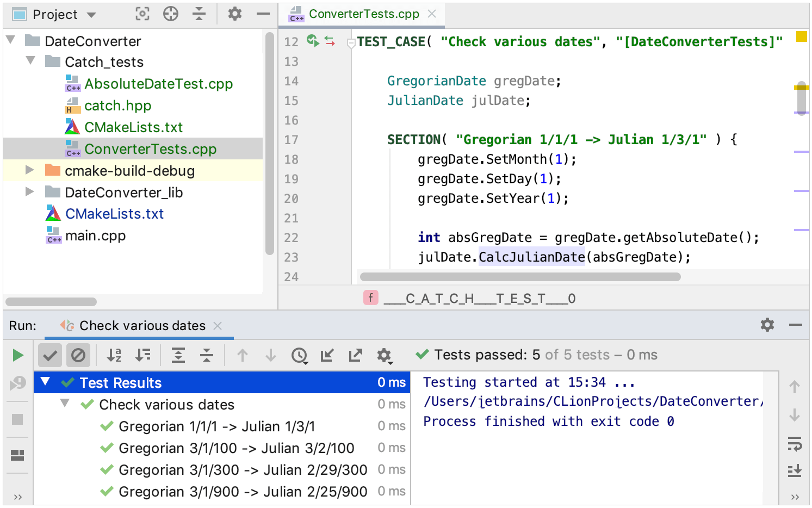Import tests from file icon
This screenshot has height=508, width=812.
(327, 355)
